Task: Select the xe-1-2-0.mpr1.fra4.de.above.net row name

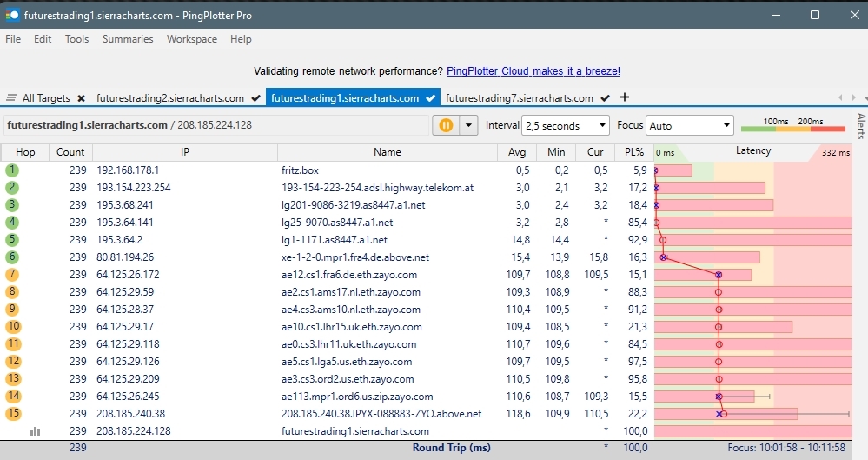Action: 355,257
